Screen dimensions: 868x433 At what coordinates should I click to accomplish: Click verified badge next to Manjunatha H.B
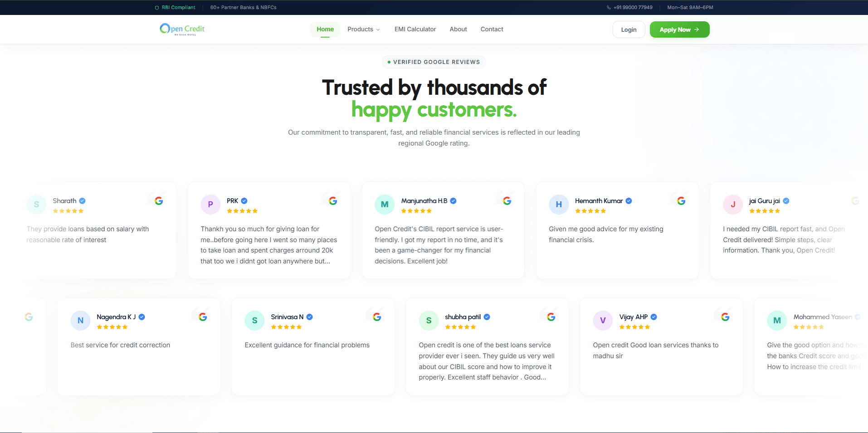tap(453, 201)
